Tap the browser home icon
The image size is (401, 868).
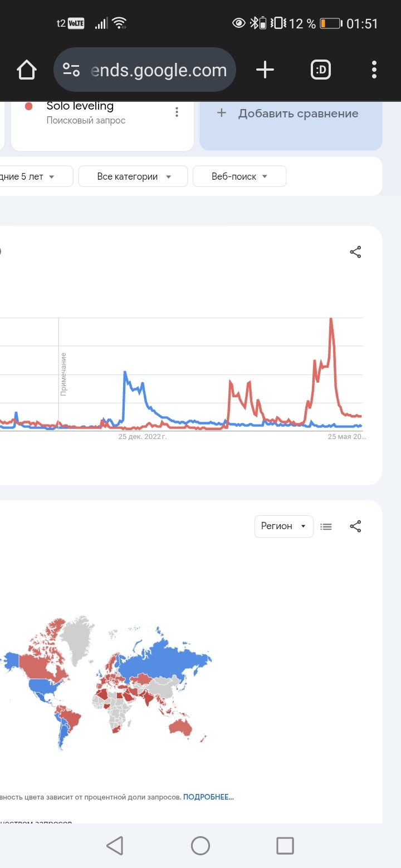pos(26,70)
